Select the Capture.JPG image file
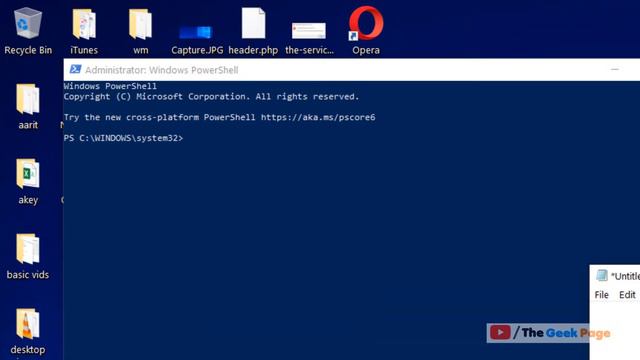The image size is (640, 360). [x=197, y=39]
